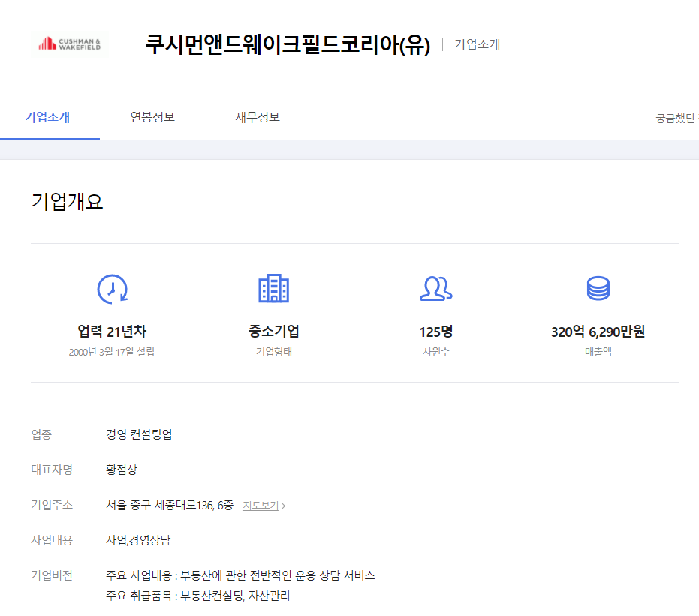Click the building icon above 중소기업
Viewport: 699px width, 616px height.
point(274,289)
